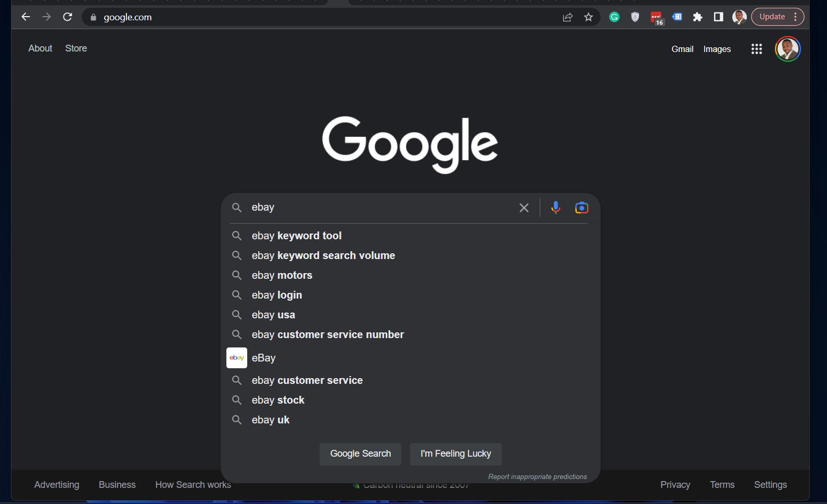Open the Grammarly extension icon
This screenshot has width=827, height=504.
(615, 17)
